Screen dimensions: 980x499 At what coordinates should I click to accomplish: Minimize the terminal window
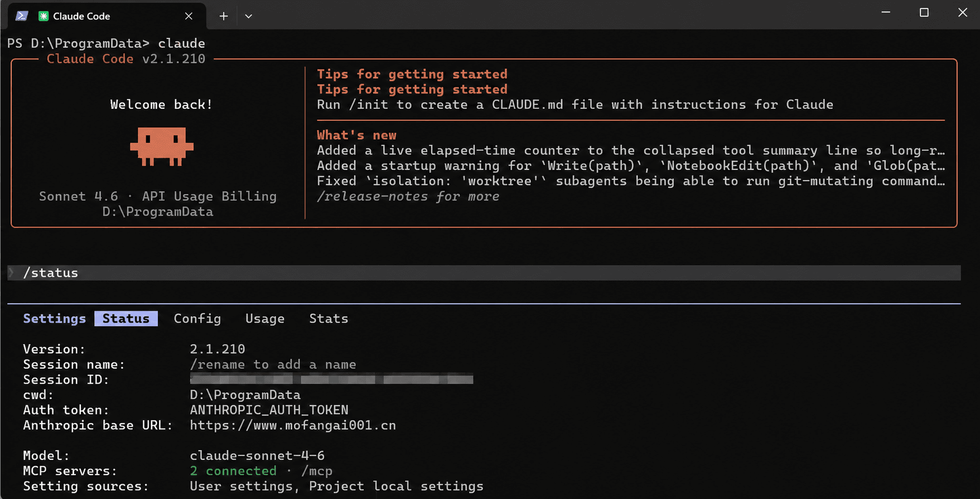(x=886, y=12)
